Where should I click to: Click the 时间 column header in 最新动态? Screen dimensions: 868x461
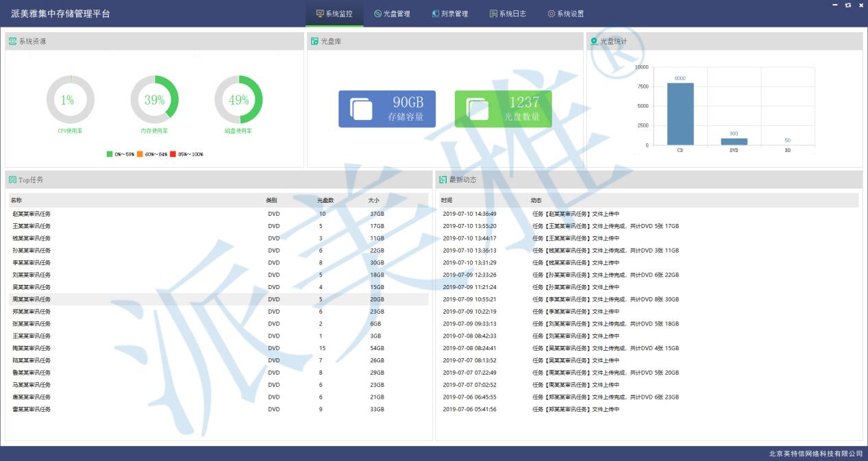click(x=447, y=200)
